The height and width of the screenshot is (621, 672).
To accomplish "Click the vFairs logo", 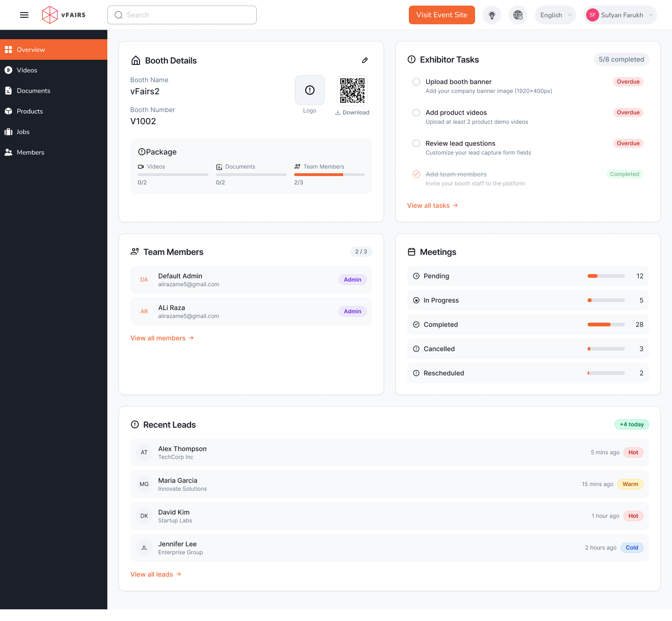I will [x=64, y=15].
